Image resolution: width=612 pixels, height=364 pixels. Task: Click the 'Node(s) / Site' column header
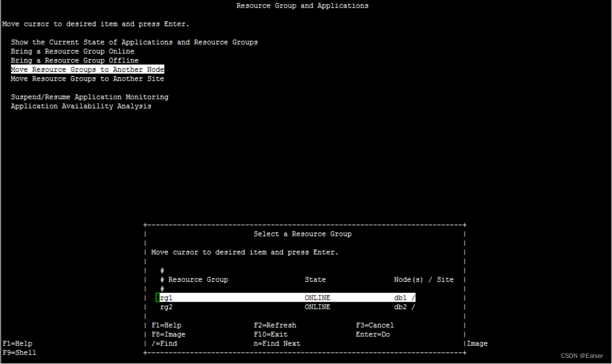(424, 279)
